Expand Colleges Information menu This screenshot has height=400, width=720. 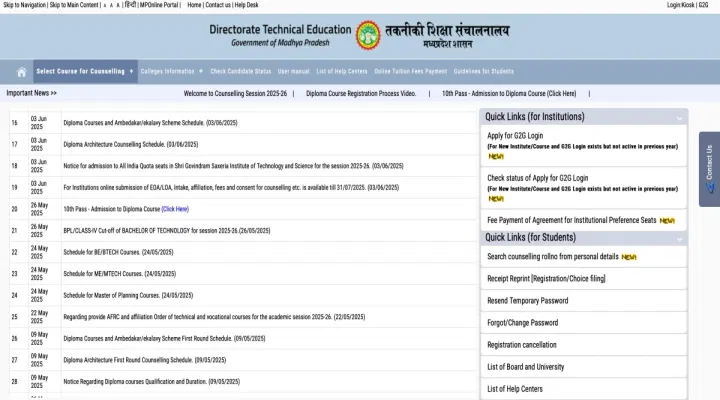(x=171, y=71)
